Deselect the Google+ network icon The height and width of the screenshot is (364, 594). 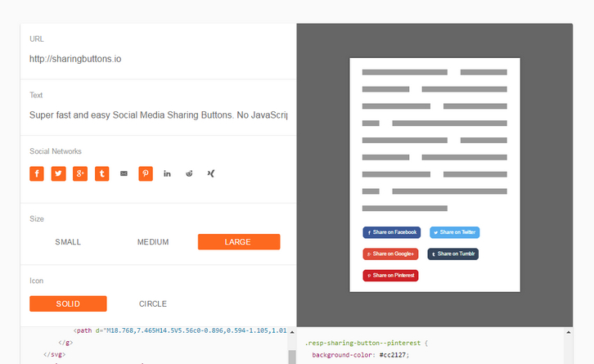pos(80,173)
